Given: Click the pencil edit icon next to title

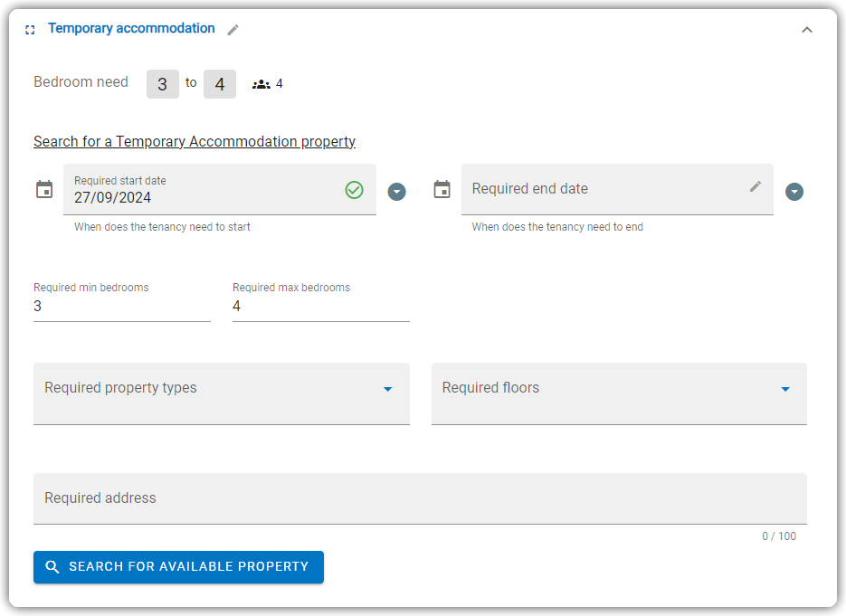Looking at the screenshot, I should point(233,30).
